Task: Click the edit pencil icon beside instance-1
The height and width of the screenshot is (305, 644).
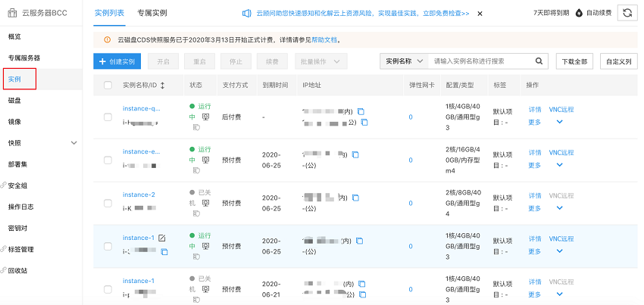Action: (162, 238)
